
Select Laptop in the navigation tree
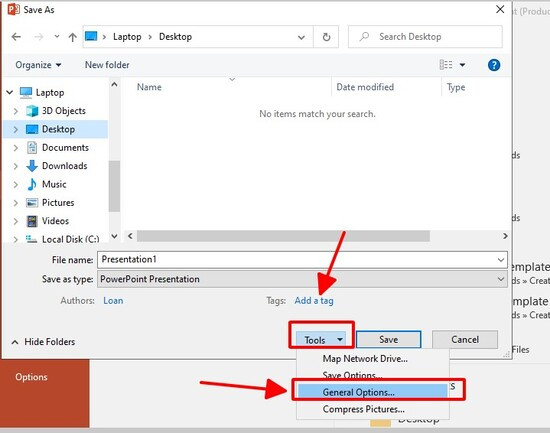50,93
